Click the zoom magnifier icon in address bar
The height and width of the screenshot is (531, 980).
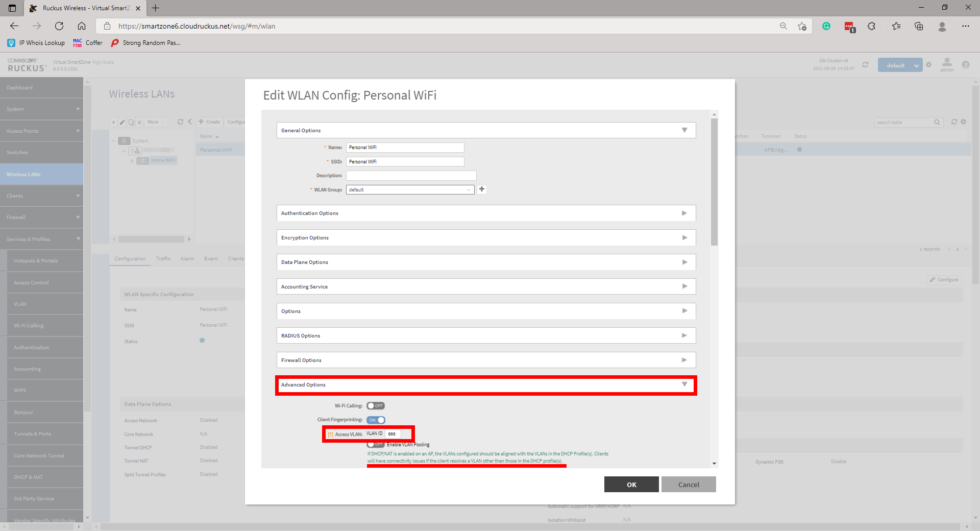[x=783, y=26]
